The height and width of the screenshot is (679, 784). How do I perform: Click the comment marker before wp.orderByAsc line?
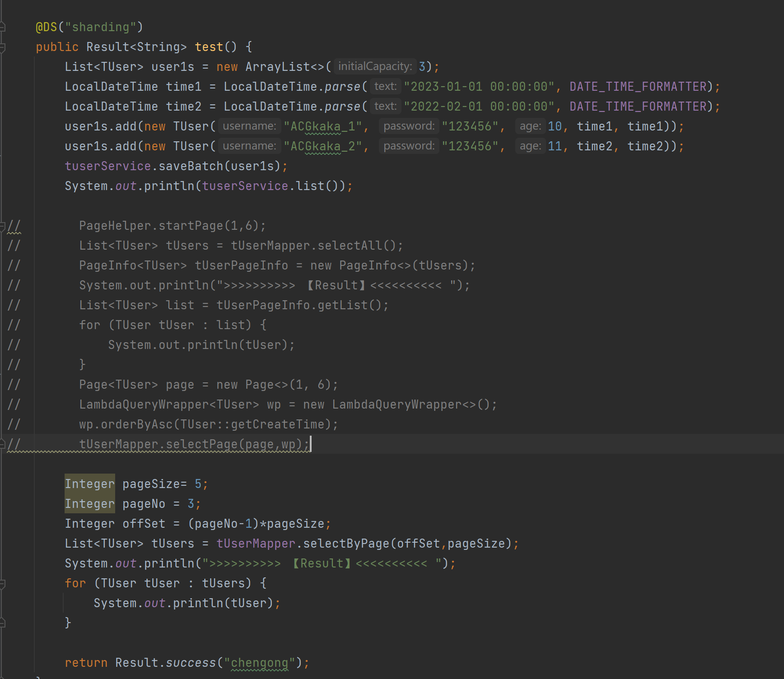click(x=14, y=424)
